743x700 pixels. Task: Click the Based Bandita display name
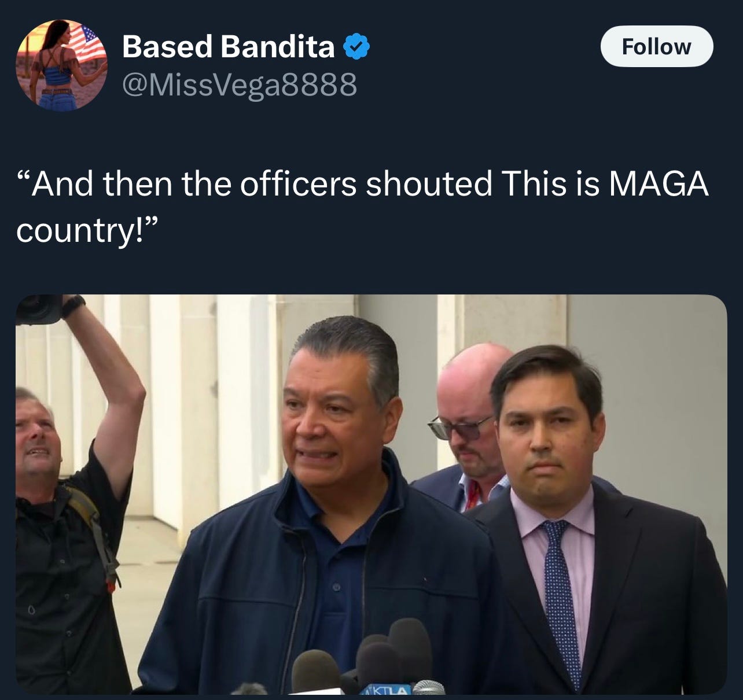(x=229, y=46)
